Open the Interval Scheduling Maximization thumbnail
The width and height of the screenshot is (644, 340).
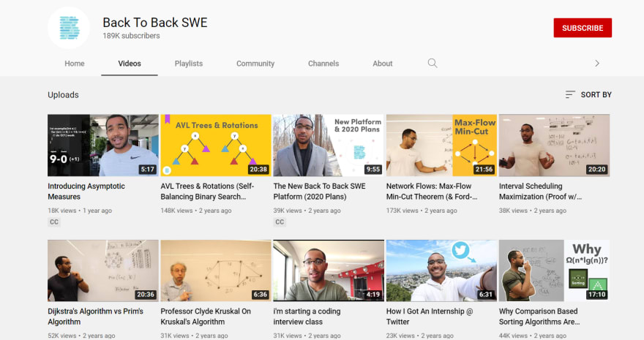point(555,146)
